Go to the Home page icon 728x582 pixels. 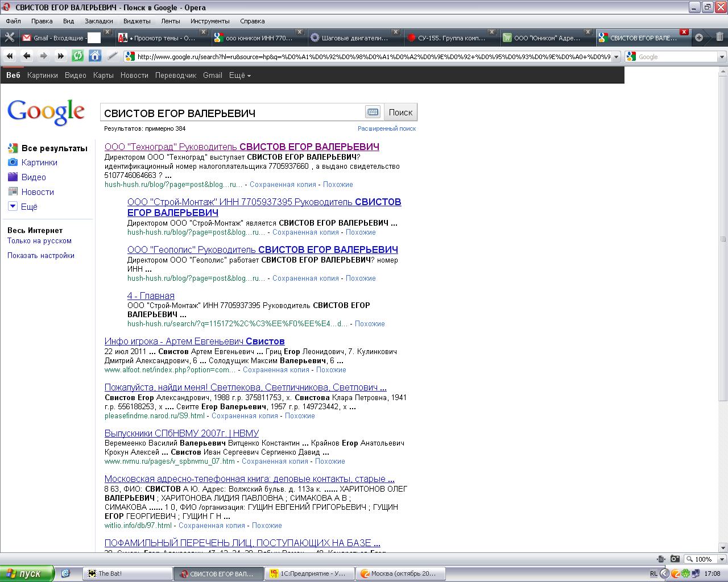point(95,56)
